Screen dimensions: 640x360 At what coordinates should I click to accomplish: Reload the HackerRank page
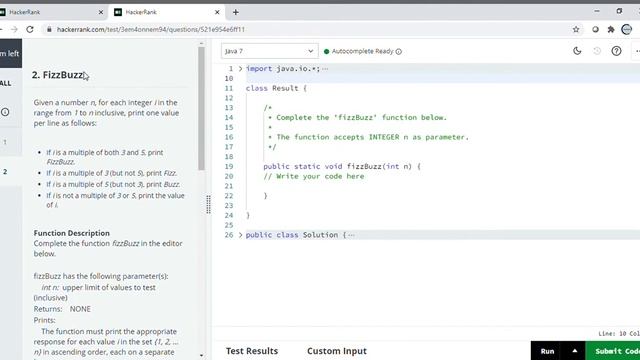30,29
